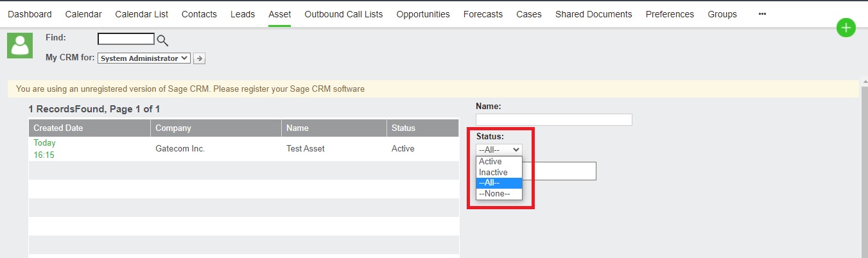Click the magnifier search icon beside Find
This screenshot has height=258, width=868.
(x=162, y=40)
